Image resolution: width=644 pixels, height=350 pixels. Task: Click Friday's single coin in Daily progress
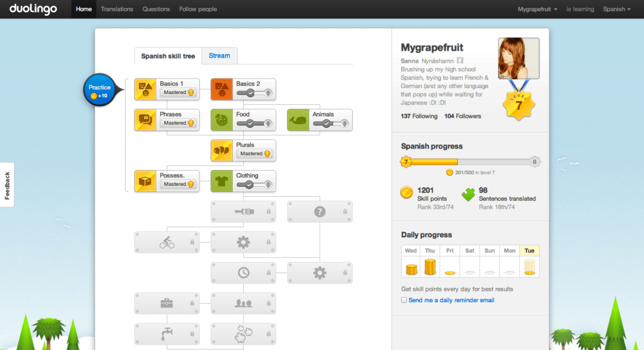click(x=450, y=272)
